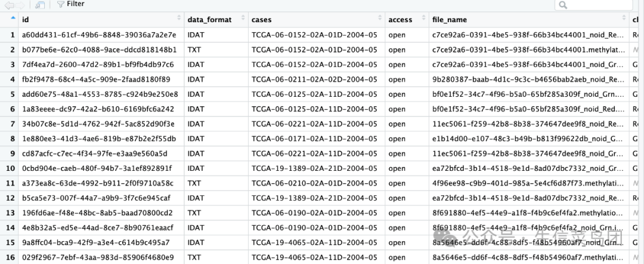Click id cell a60dd431-61cf-49b6-8848-39036a7a2e7e
Viewport: 644px width, 264px height.
coord(99,35)
